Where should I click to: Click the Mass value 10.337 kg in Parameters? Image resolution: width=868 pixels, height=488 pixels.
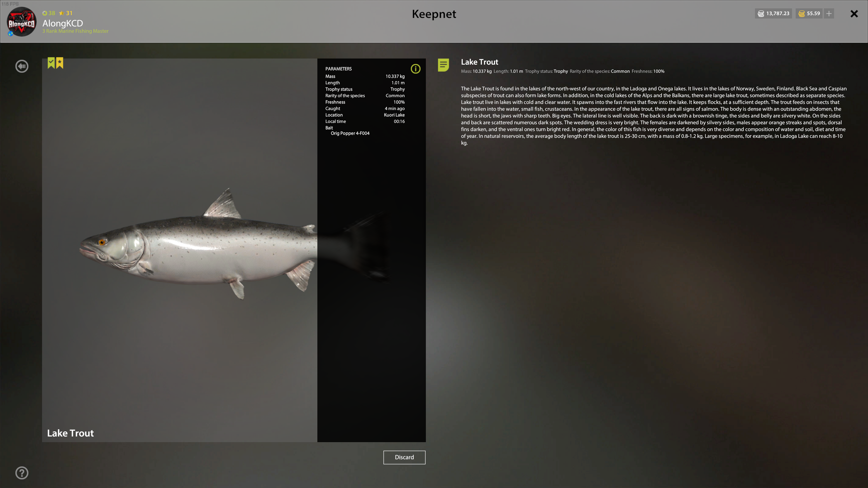tap(395, 76)
